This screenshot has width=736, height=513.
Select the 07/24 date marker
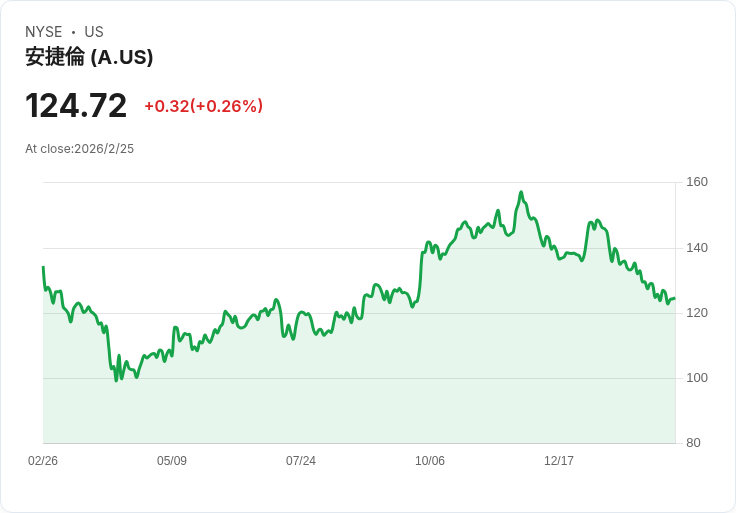pos(301,461)
